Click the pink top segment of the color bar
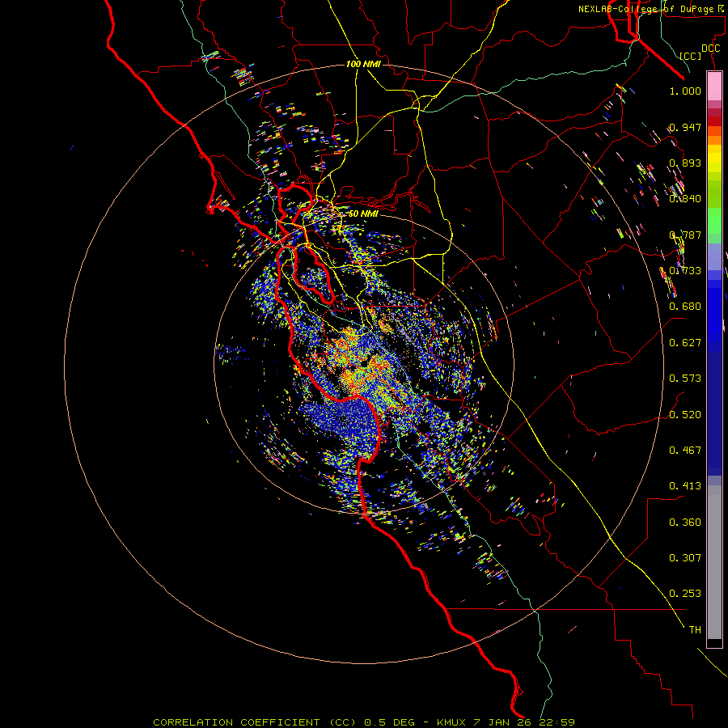728x728 pixels. coord(714,86)
